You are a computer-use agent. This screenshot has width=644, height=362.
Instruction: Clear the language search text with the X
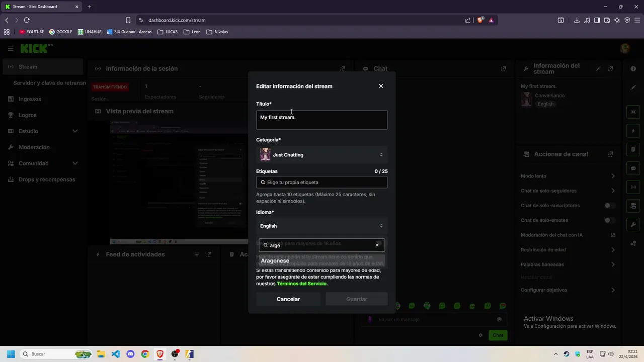(x=377, y=245)
